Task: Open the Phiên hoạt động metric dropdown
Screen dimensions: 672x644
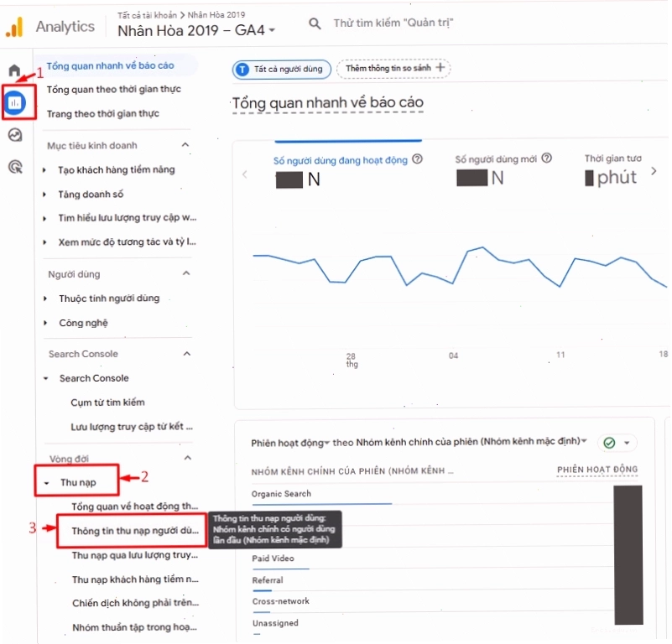Action: pos(290,443)
